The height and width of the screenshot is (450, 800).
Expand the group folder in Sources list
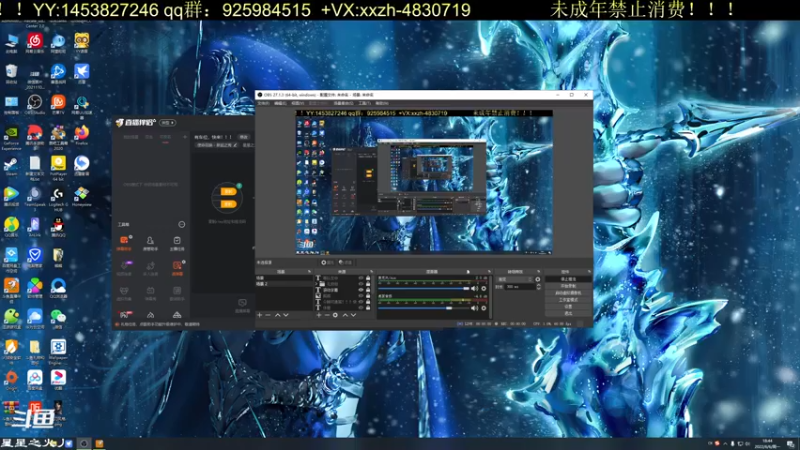point(316,284)
